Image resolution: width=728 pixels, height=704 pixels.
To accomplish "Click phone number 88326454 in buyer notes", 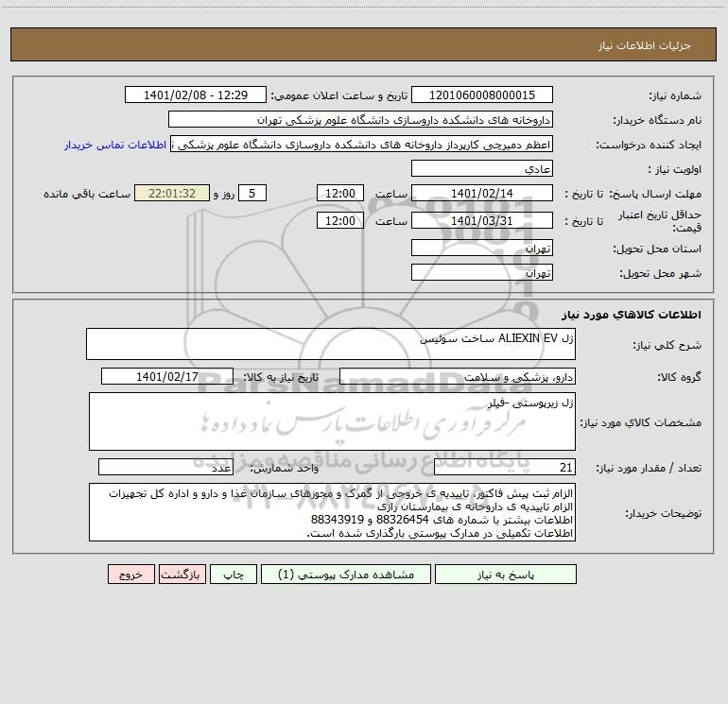I will coord(404,520).
